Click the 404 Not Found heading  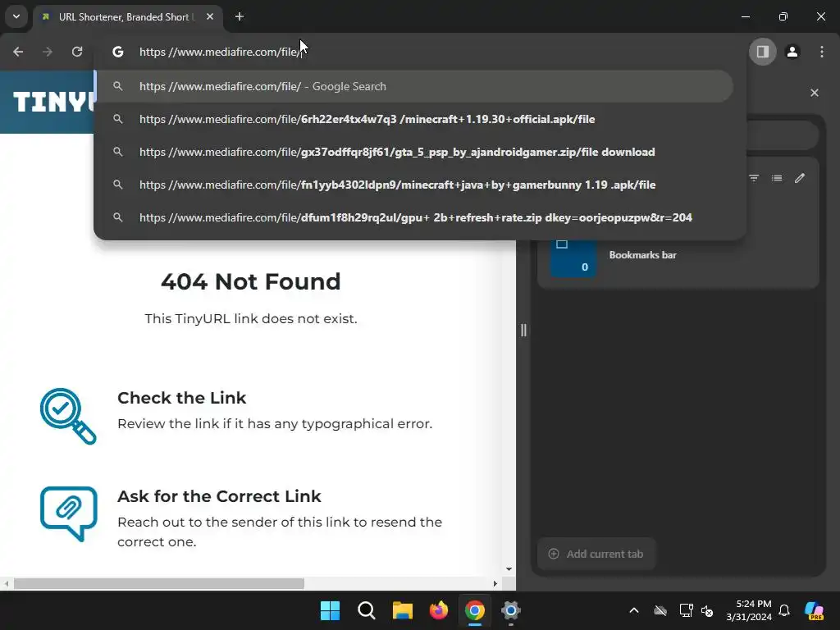click(x=251, y=281)
